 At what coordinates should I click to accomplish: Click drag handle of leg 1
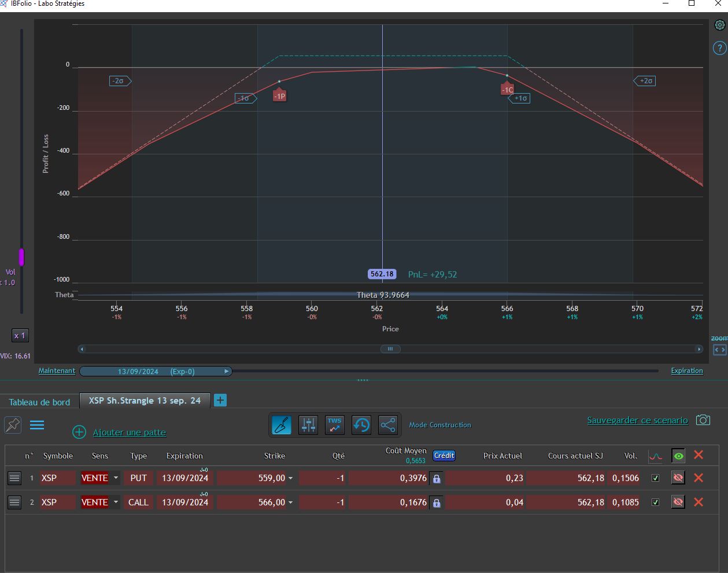click(x=14, y=478)
